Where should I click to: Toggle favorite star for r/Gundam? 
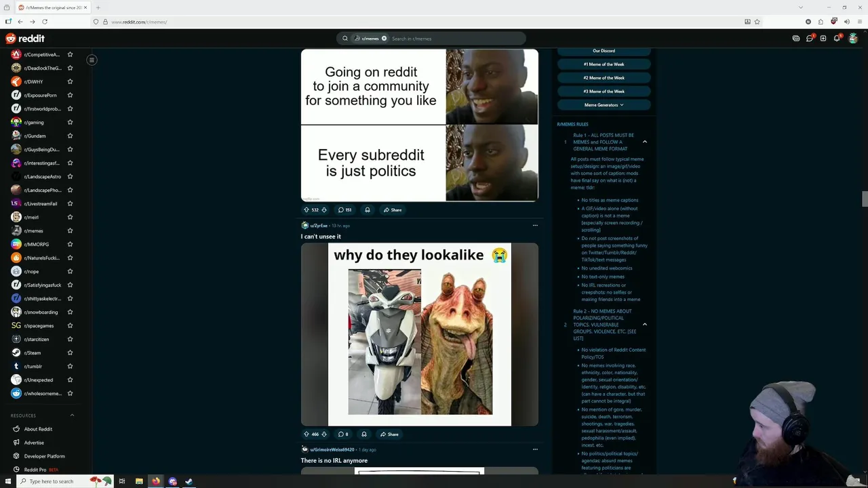70,136
